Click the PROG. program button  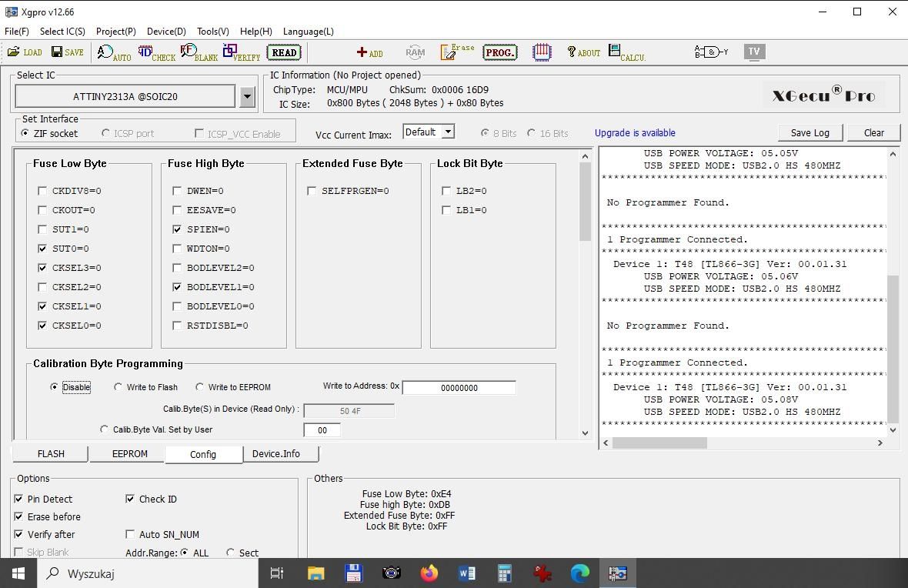[499, 52]
